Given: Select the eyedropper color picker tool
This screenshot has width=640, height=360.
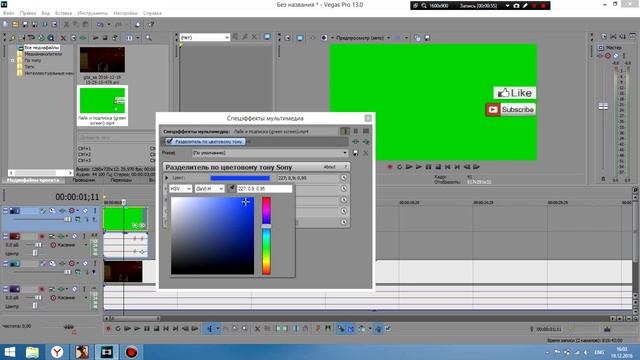Looking at the screenshot, I should (x=231, y=188).
